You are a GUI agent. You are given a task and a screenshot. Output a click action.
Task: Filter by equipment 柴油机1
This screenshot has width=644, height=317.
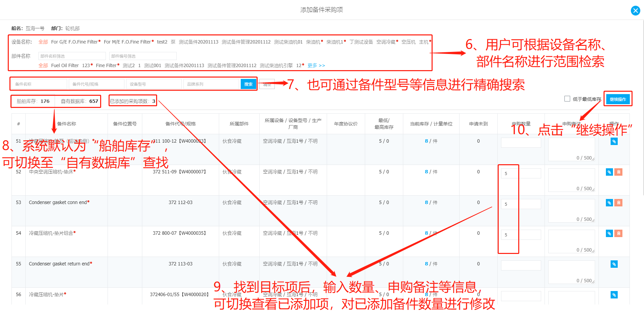coord(335,42)
